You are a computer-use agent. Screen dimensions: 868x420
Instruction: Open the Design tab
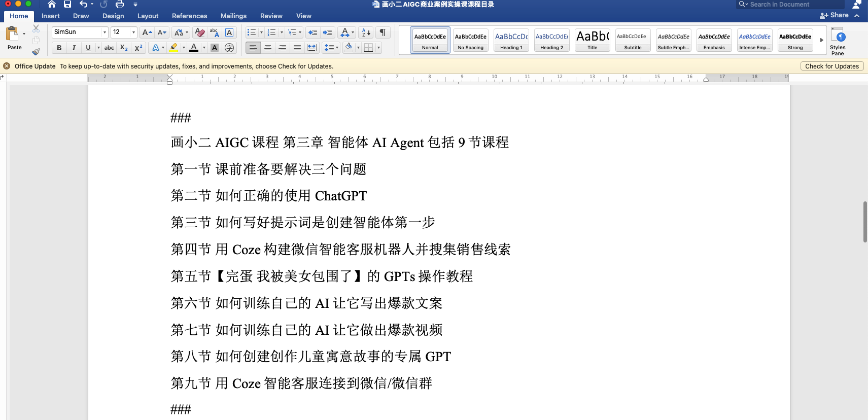pyautogui.click(x=113, y=16)
